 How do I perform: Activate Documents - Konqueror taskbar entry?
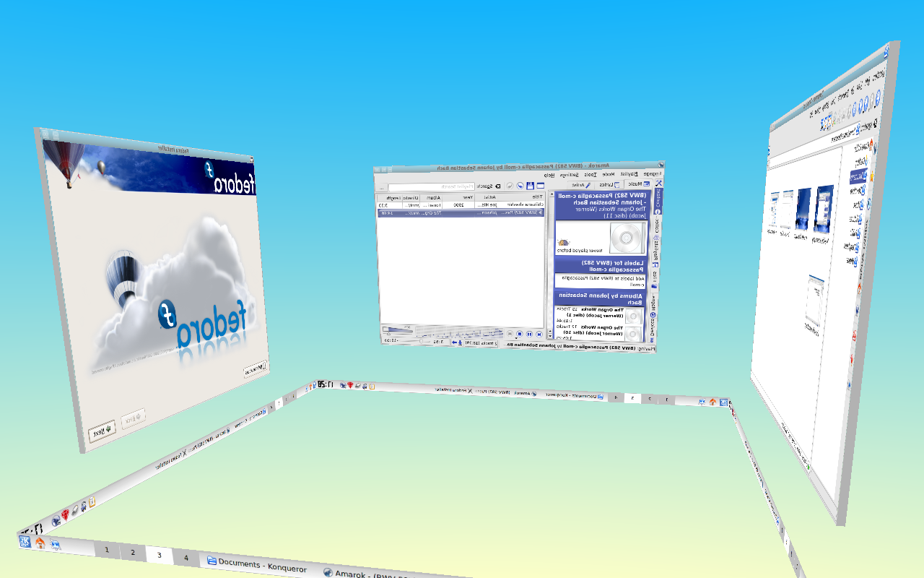pos(256,564)
